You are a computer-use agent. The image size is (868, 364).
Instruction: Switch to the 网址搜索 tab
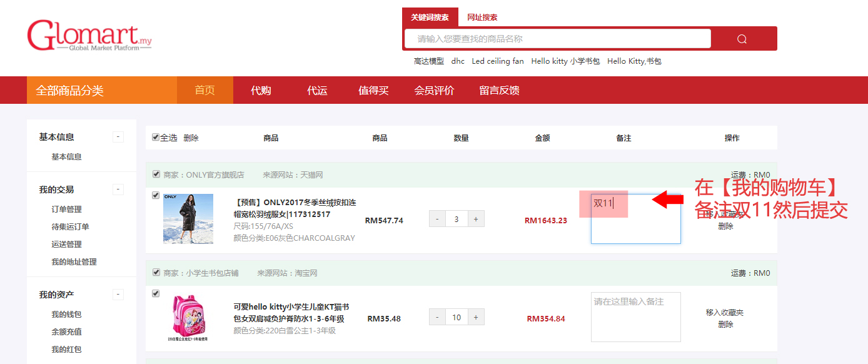482,18
